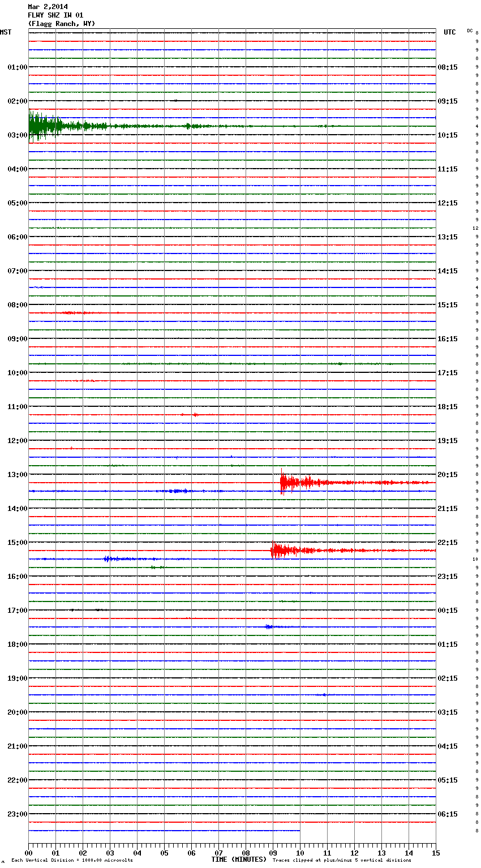Click minute tick label 15 on the time axis

point(436,853)
